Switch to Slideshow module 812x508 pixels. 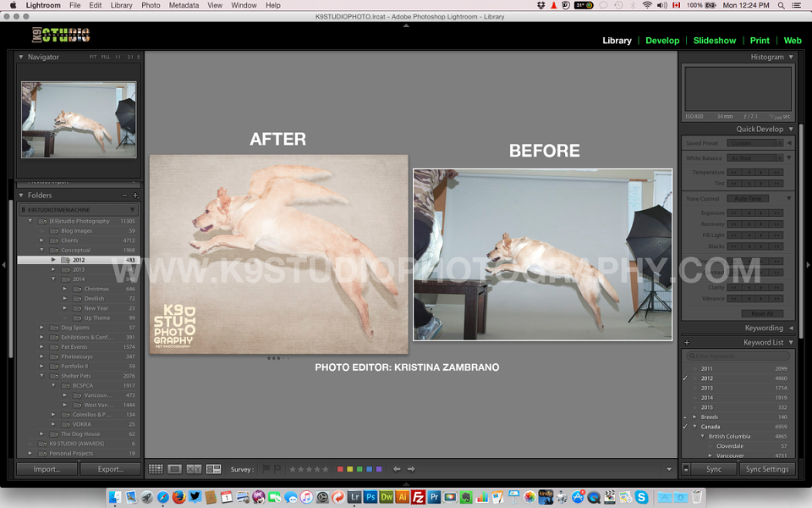tap(715, 41)
